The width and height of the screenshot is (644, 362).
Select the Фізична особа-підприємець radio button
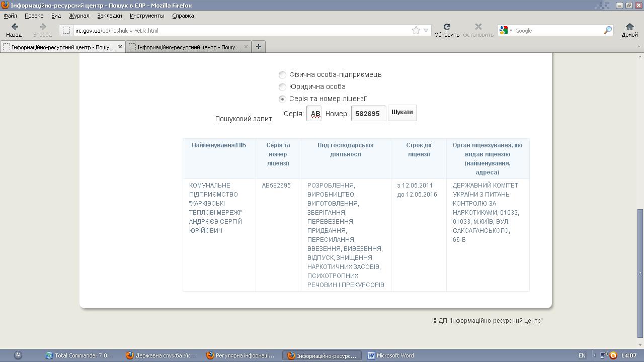(282, 75)
